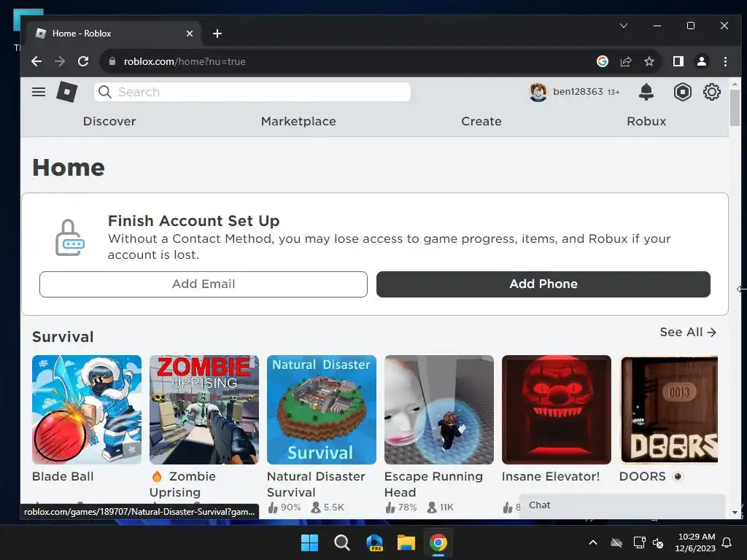
Task: Reload the page with the refresh icon
Action: click(83, 61)
